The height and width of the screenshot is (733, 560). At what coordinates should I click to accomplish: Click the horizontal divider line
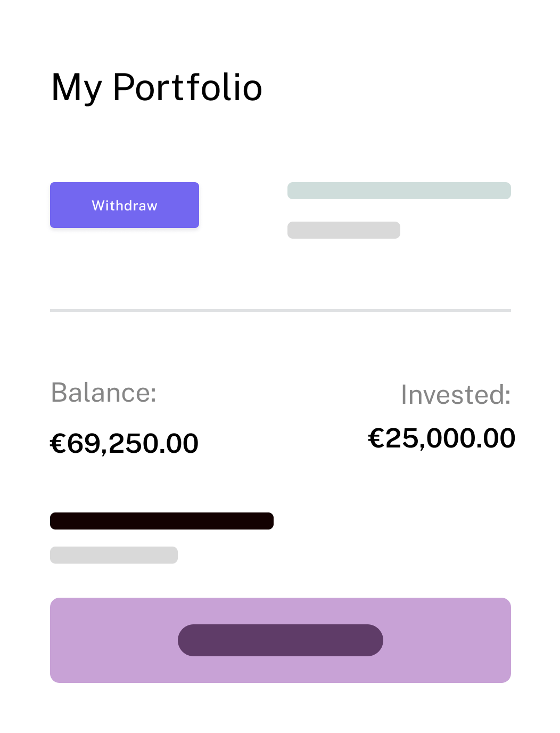click(280, 310)
